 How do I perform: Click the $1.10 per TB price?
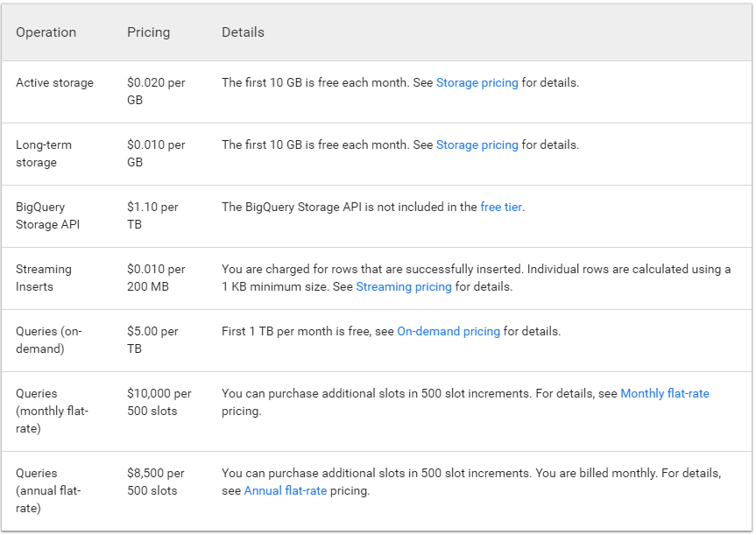coord(152,216)
